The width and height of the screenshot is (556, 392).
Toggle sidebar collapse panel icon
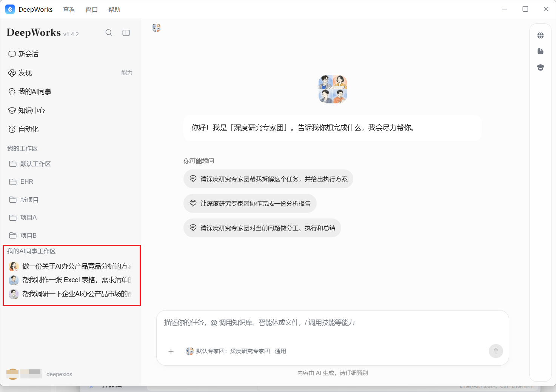[x=126, y=33]
